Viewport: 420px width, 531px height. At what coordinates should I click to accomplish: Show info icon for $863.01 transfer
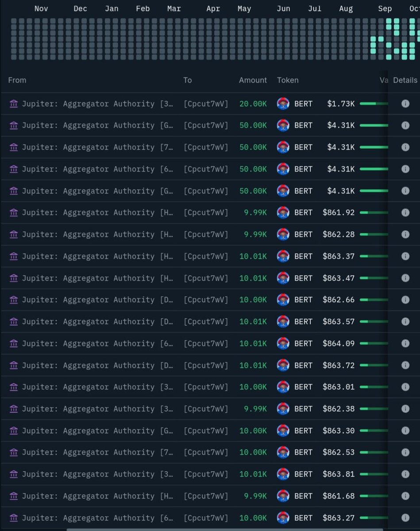(x=405, y=387)
